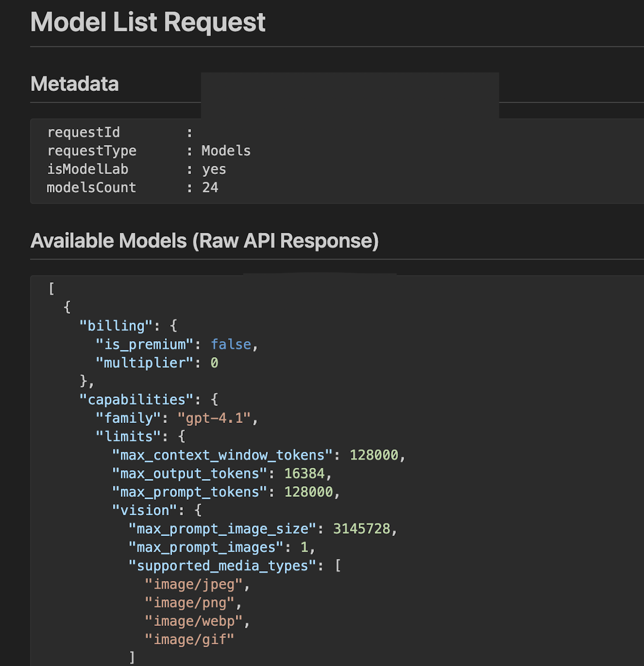Click the "multiplier" key in JSON

point(144,362)
